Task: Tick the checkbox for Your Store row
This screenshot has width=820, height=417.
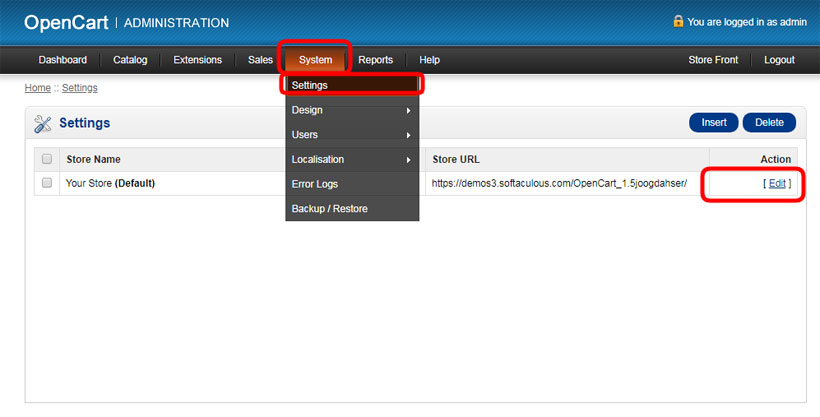Action: coord(47,183)
